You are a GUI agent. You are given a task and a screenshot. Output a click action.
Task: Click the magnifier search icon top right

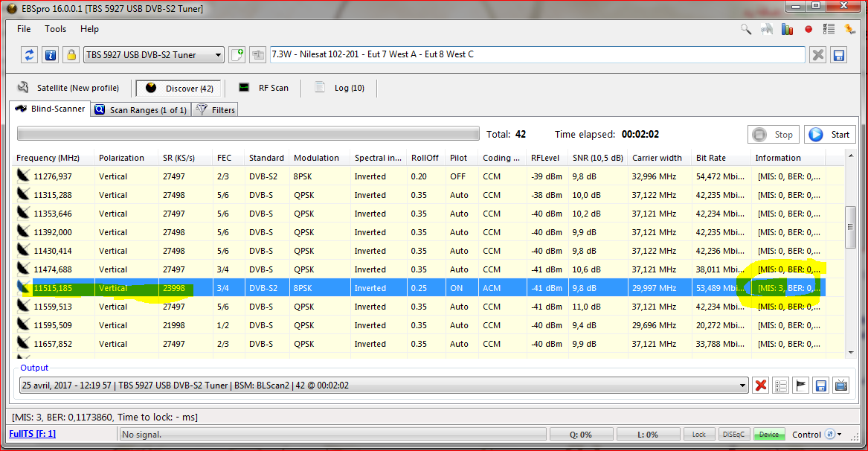pos(746,29)
